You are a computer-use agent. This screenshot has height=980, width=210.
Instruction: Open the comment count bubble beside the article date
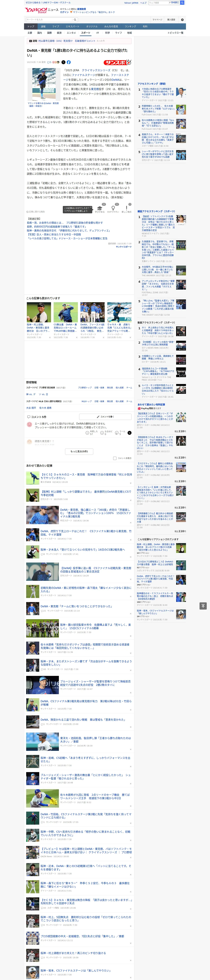tap(49, 62)
